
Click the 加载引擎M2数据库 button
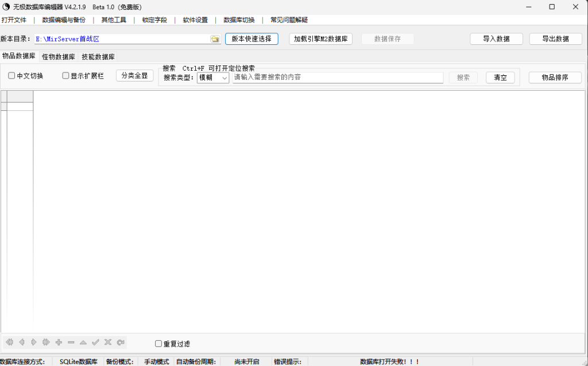coord(320,39)
